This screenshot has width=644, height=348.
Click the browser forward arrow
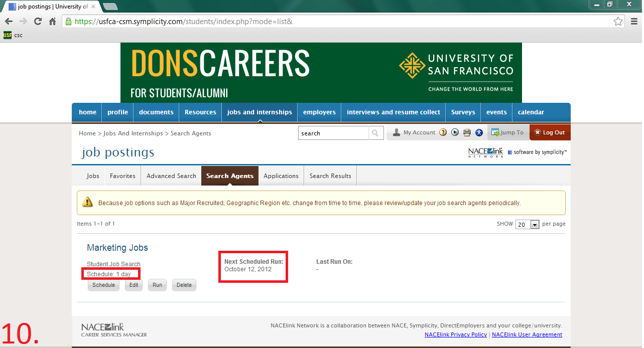click(23, 22)
